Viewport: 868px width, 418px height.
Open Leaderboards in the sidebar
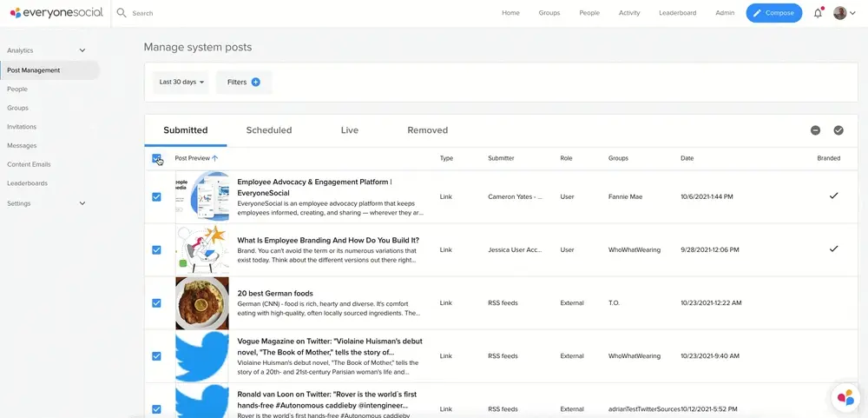[x=27, y=183]
